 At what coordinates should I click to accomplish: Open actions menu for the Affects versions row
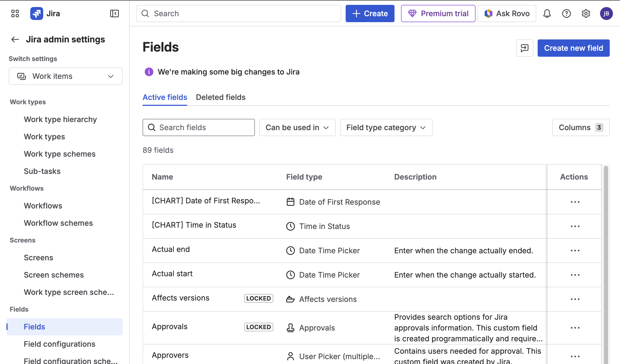click(x=575, y=299)
